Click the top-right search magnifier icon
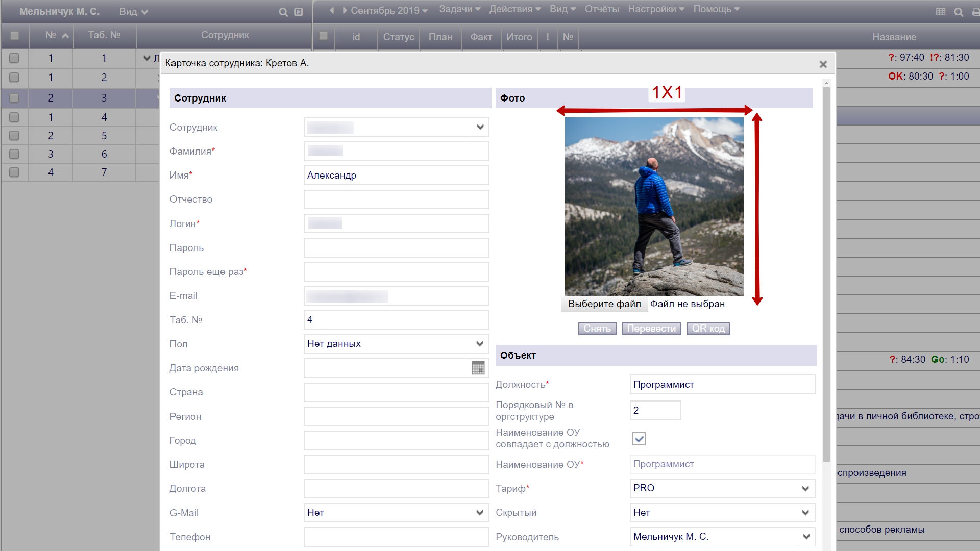Screen dimensions: 980x551 tap(959, 12)
